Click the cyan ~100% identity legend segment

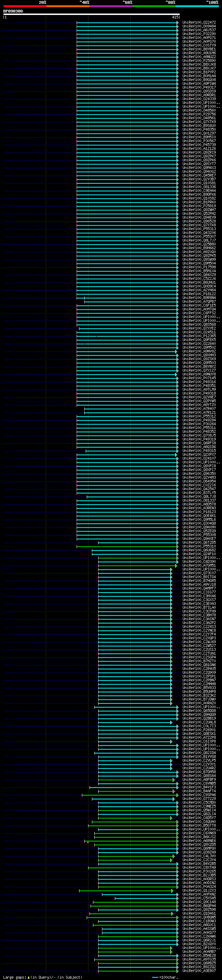tap(197, 6)
